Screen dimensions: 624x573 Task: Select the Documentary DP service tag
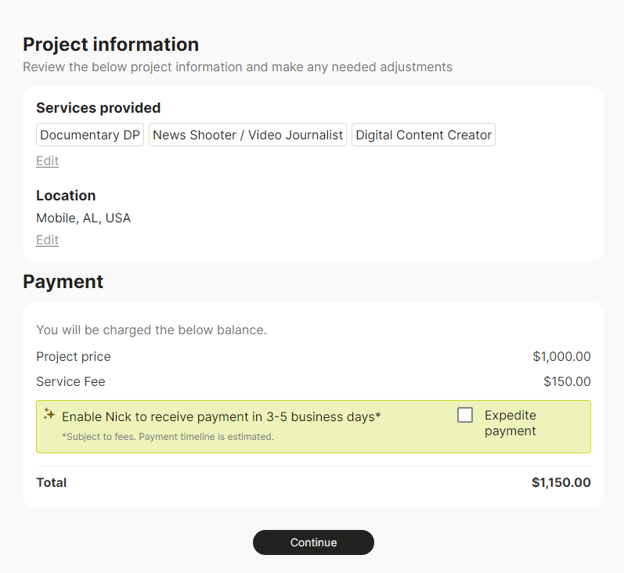click(90, 135)
